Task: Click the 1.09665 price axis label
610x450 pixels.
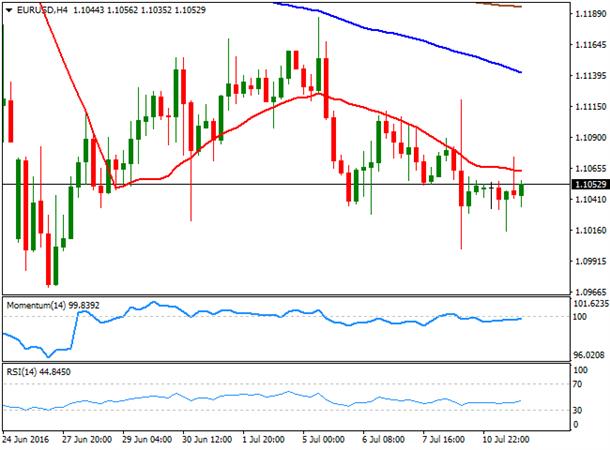Action: click(591, 292)
